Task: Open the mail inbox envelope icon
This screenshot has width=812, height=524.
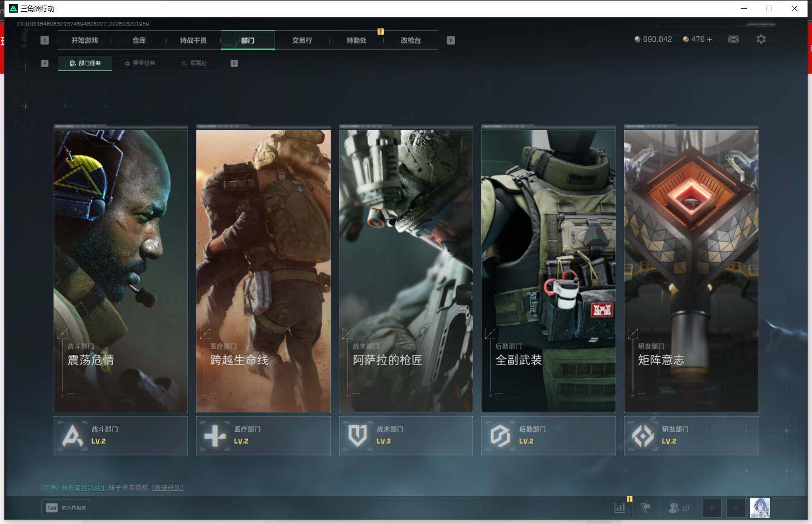Action: pyautogui.click(x=733, y=39)
